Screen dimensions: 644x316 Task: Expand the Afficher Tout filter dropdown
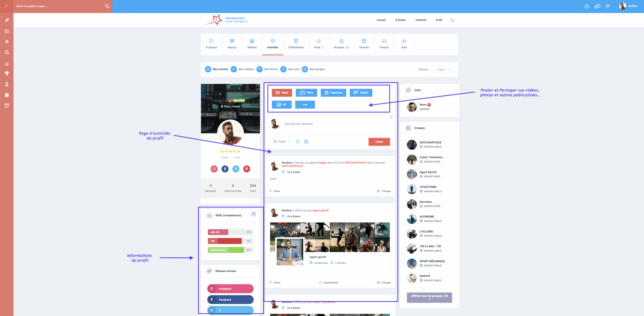(442, 70)
